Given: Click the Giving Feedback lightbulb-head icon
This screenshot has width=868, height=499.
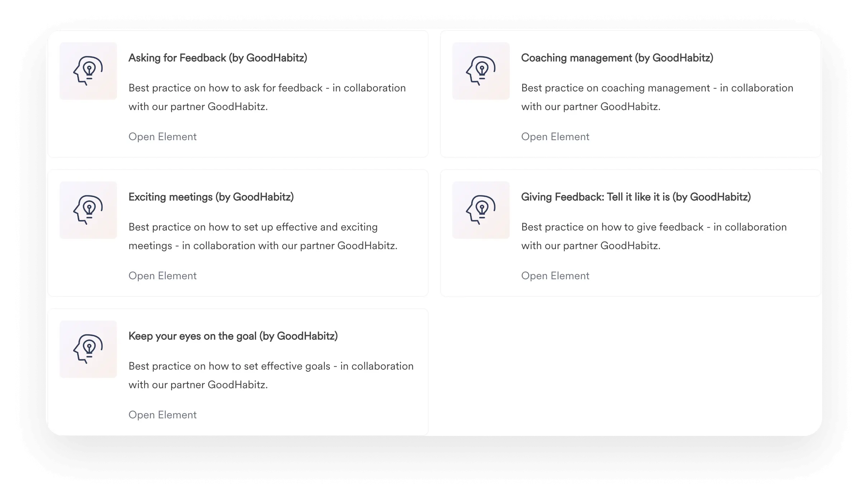Looking at the screenshot, I should pyautogui.click(x=481, y=210).
